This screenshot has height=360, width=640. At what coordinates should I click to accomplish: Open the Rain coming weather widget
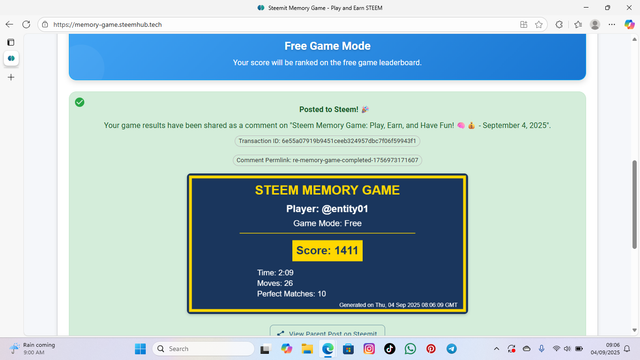(33, 349)
